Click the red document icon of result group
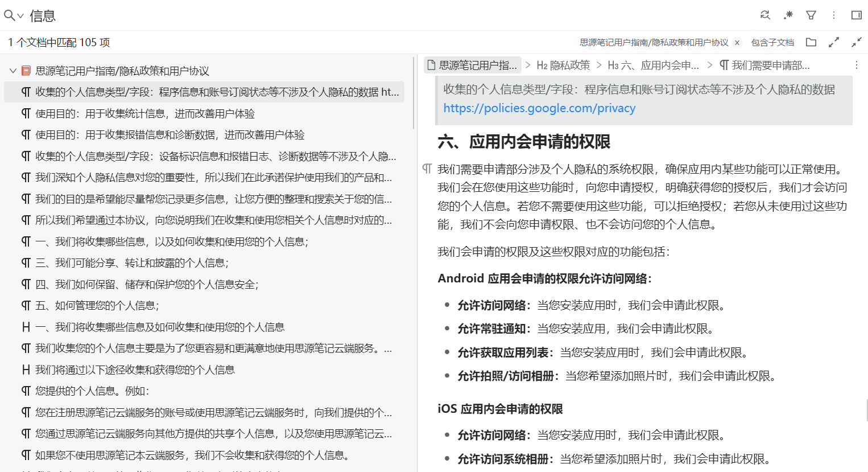The image size is (868, 472). 26,71
